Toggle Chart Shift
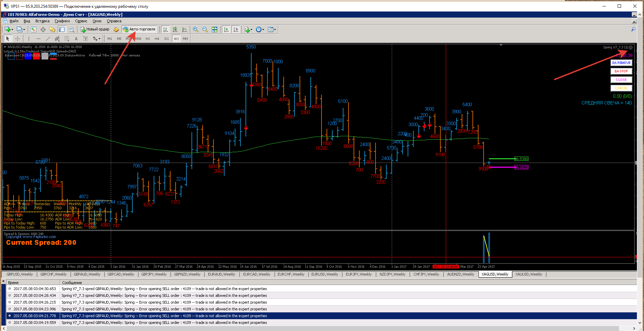The image size is (644, 331). (236, 29)
